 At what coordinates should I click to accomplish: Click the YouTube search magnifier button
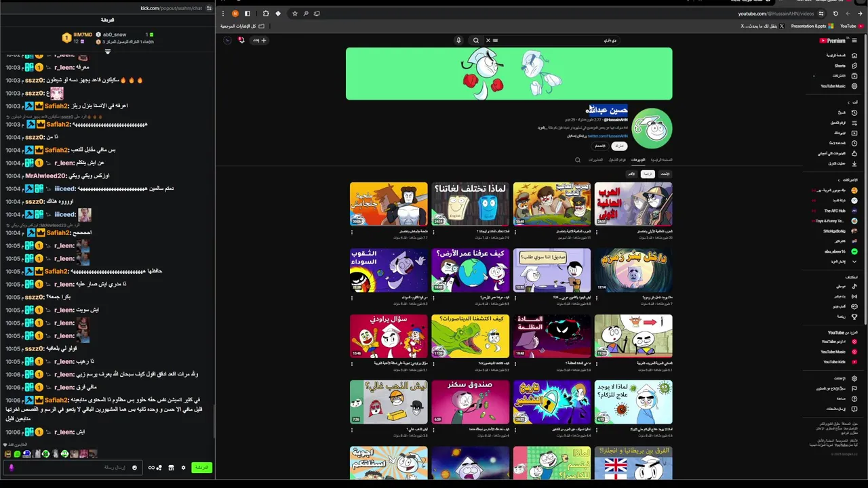[x=476, y=41]
